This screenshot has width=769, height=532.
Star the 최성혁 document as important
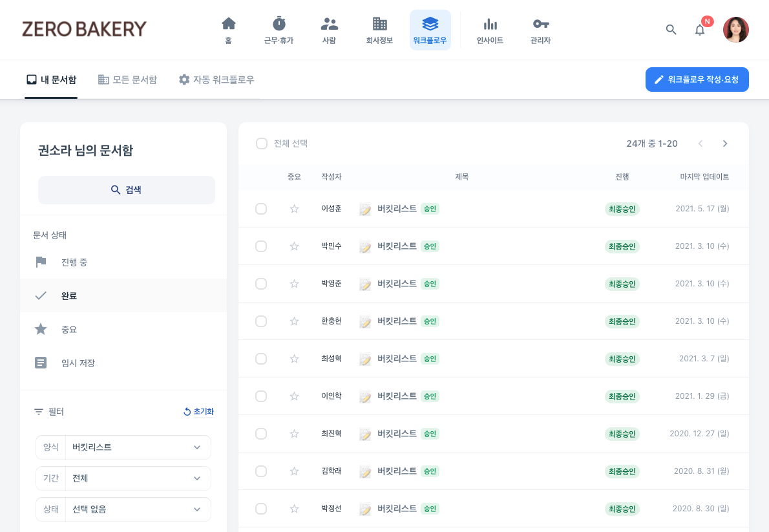tap(294, 359)
